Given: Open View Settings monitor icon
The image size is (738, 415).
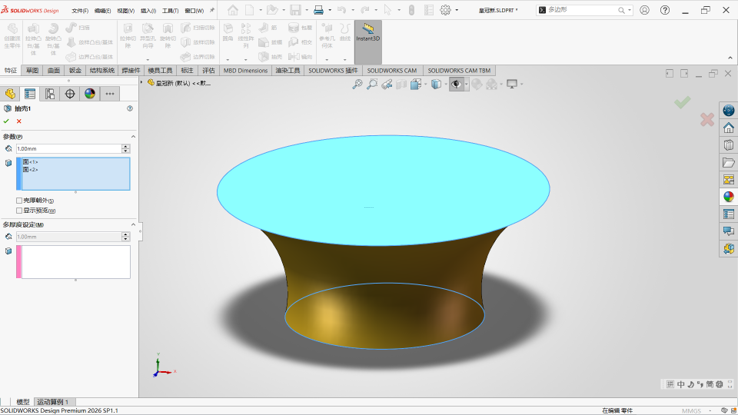Looking at the screenshot, I should click(x=512, y=84).
